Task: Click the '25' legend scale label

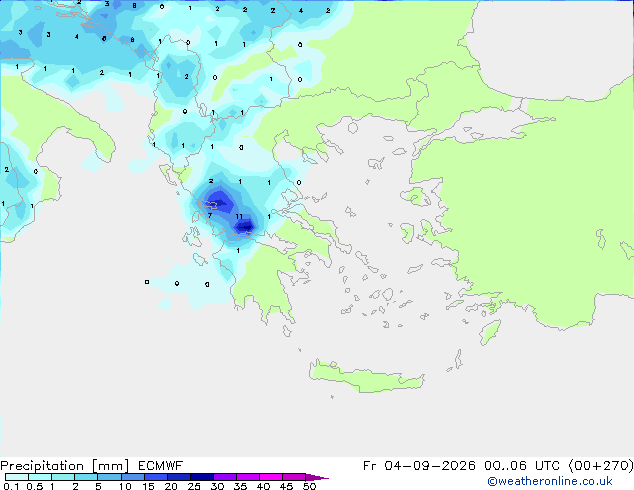Action: tap(194, 486)
